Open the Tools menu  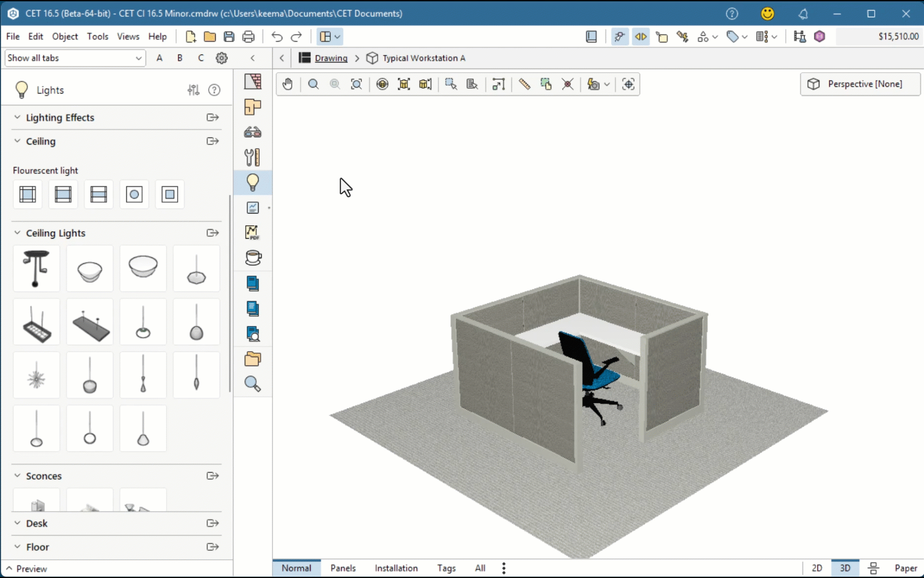(x=97, y=36)
